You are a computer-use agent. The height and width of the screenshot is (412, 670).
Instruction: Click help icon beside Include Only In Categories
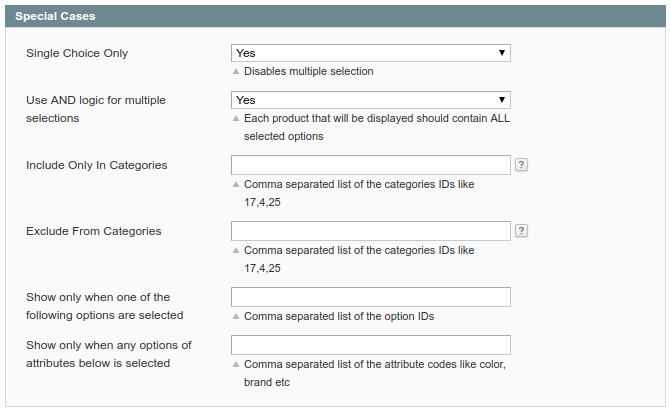pos(521,165)
